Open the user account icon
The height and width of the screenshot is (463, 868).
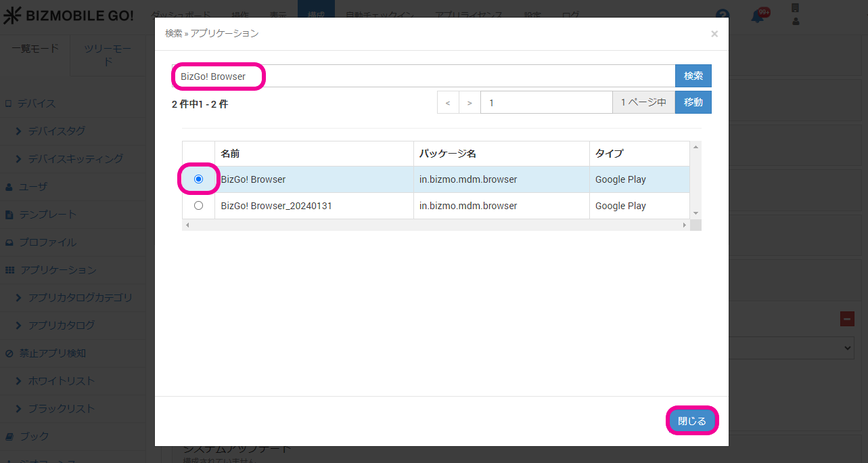coord(796,21)
